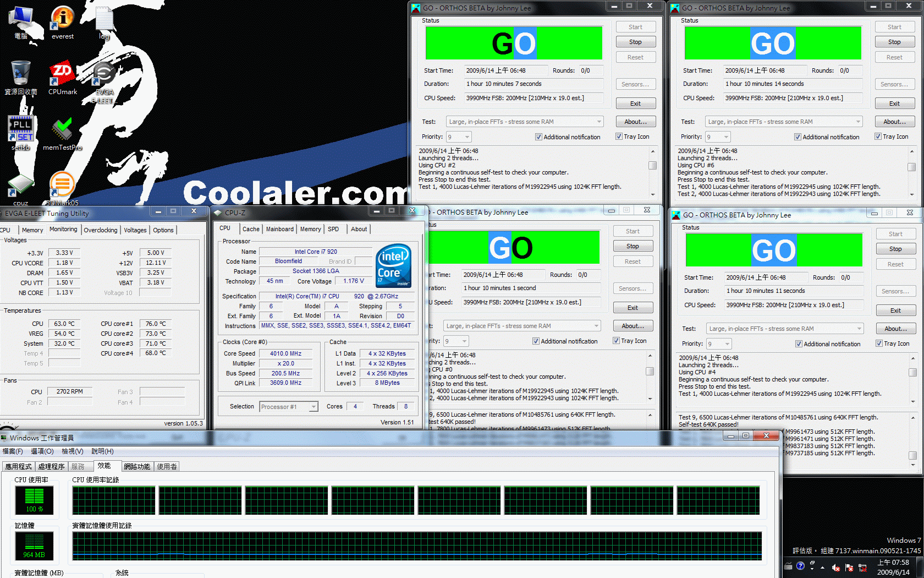Viewport: 924px width, 578px height.
Task: Toggle Additional notification in top-left ORTHOS
Action: tap(538, 137)
